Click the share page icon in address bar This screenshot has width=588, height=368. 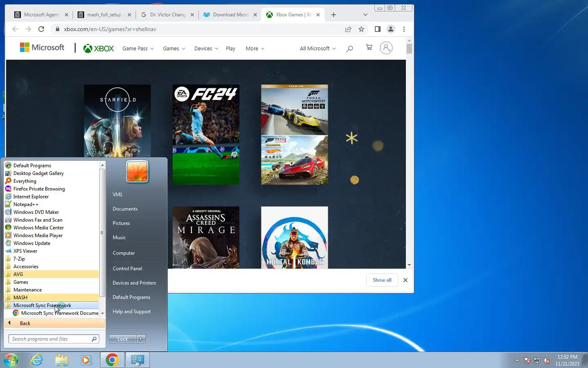point(348,29)
